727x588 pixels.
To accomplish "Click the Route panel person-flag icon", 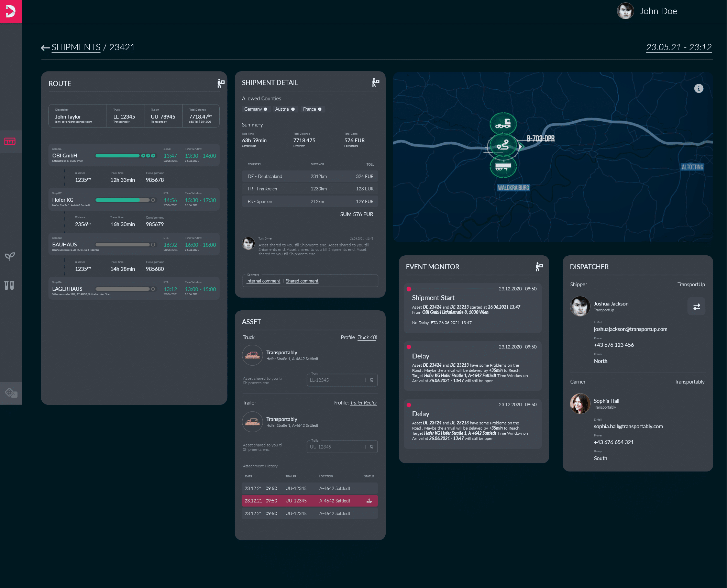I will 221,83.
